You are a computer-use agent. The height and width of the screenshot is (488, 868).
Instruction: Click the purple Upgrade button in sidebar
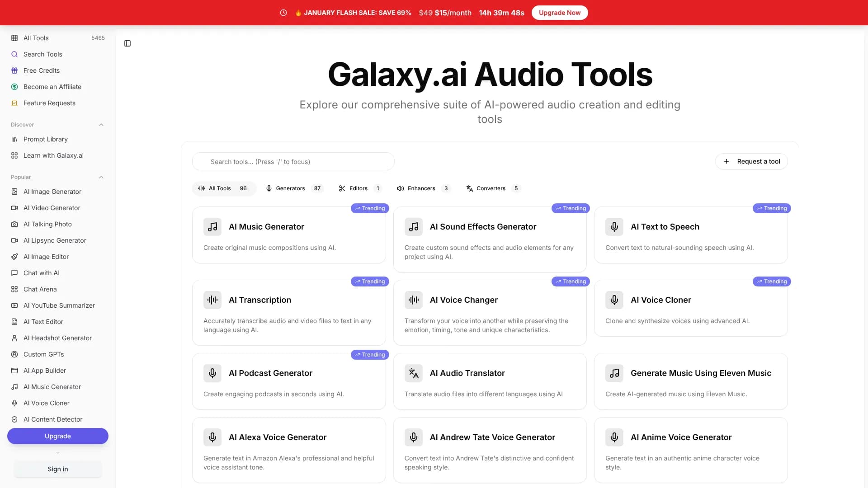coord(58,436)
